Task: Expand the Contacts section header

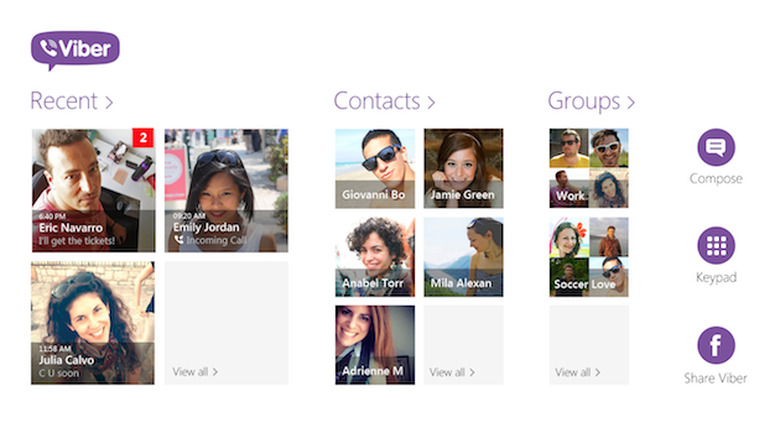Action: [384, 101]
